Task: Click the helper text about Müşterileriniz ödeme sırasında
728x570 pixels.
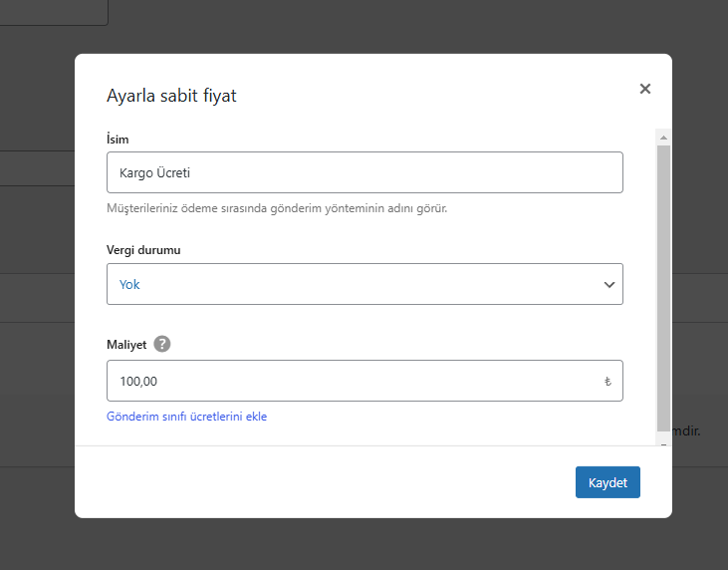Action: [277, 208]
